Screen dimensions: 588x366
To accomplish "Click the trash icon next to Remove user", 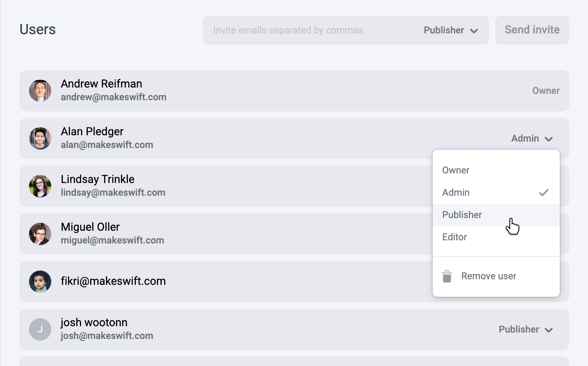I will [x=447, y=276].
